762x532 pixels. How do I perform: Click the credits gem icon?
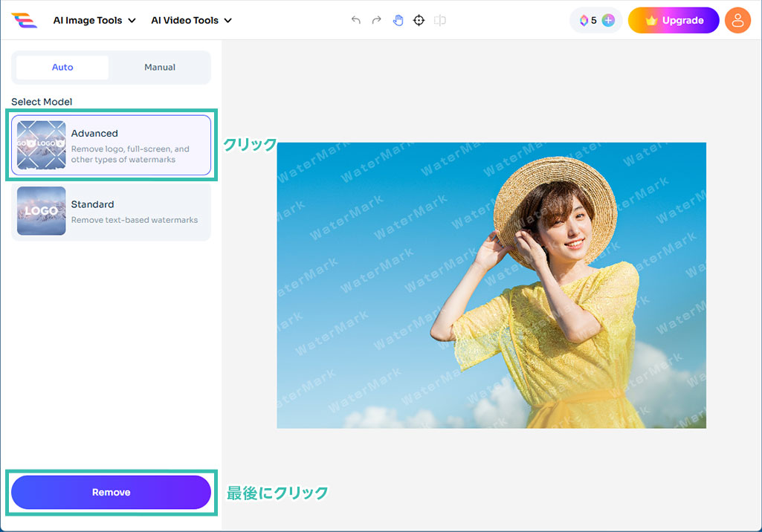[584, 20]
